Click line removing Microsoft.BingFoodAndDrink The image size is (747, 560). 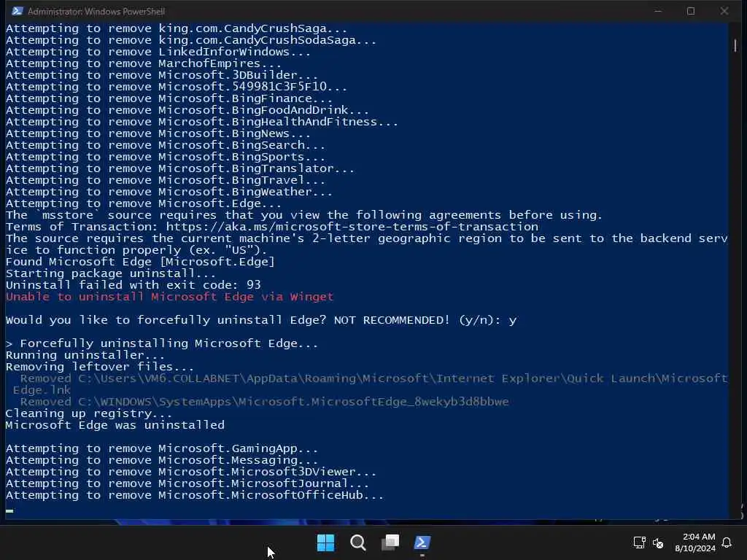tap(187, 110)
